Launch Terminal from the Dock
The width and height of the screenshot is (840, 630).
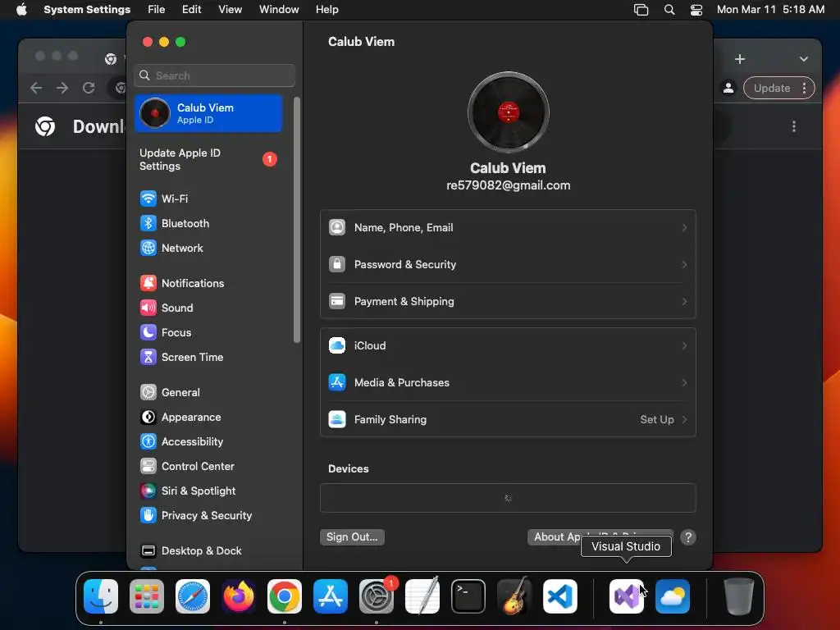(x=468, y=596)
